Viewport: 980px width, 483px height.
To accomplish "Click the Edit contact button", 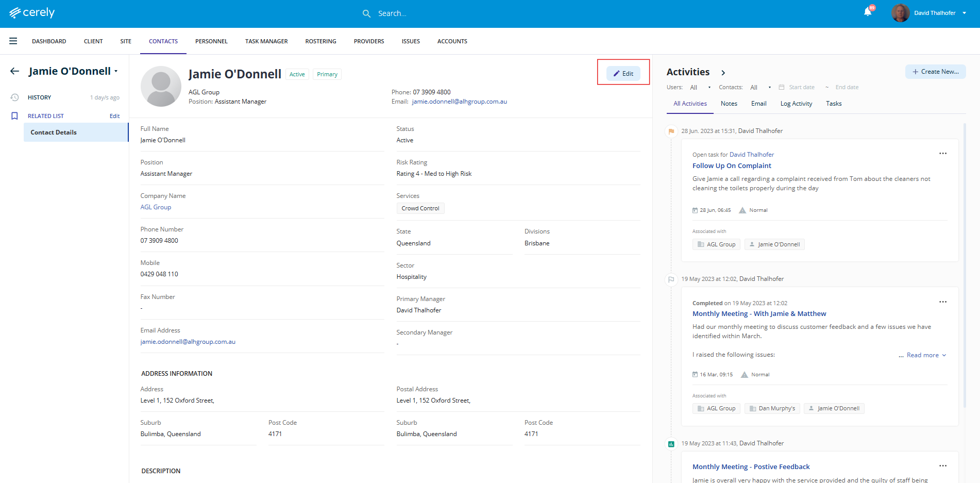I will (623, 74).
